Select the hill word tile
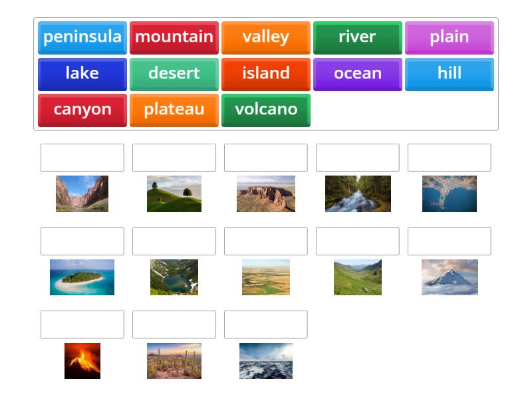The width and height of the screenshot is (532, 399). (x=450, y=74)
